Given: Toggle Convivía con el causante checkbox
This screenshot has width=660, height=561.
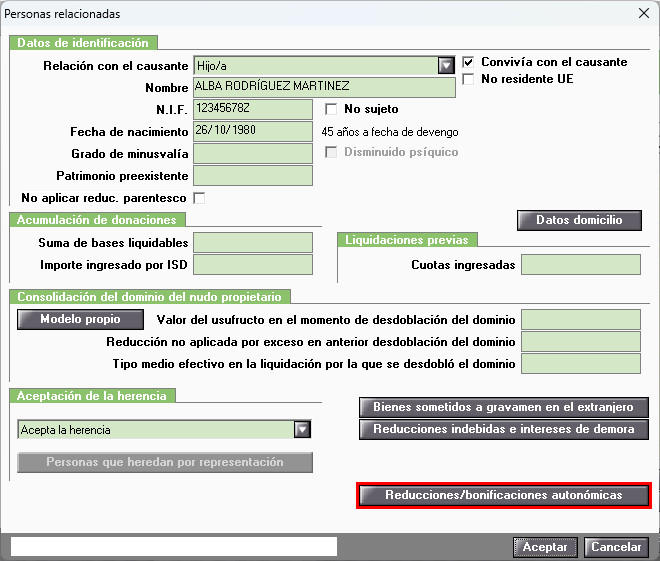Looking at the screenshot, I should 468,62.
